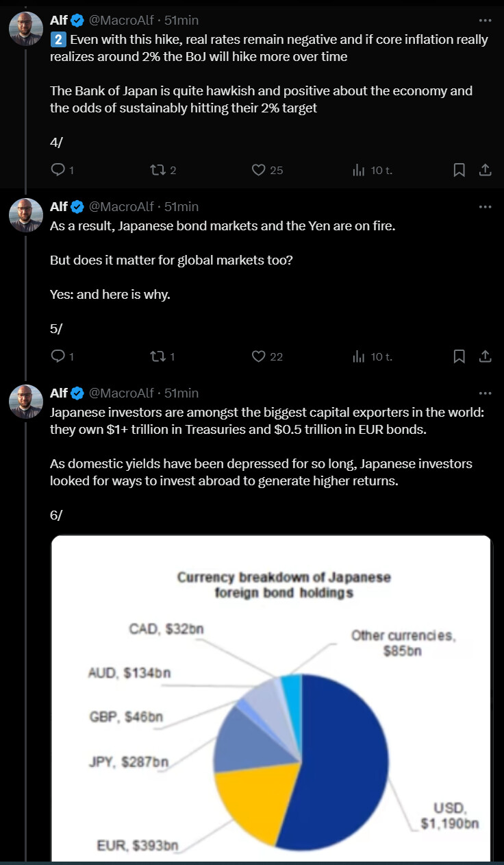Open more options on the 4/ tweet
The width and height of the screenshot is (504, 865).
pos(485,21)
